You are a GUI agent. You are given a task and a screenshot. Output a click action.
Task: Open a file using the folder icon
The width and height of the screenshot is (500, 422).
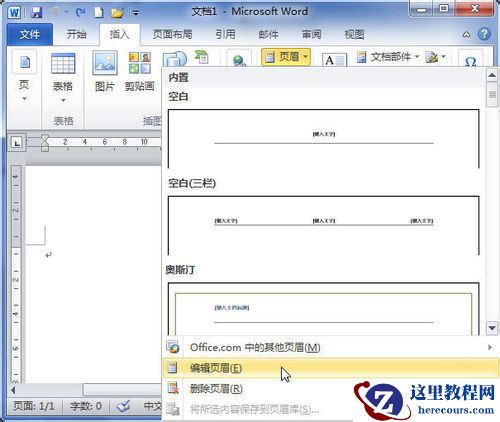[x=117, y=13]
